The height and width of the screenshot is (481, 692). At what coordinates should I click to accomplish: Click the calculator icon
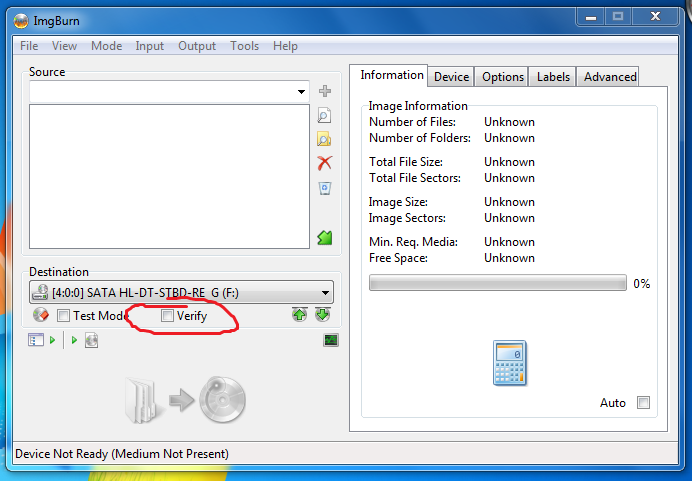510,363
